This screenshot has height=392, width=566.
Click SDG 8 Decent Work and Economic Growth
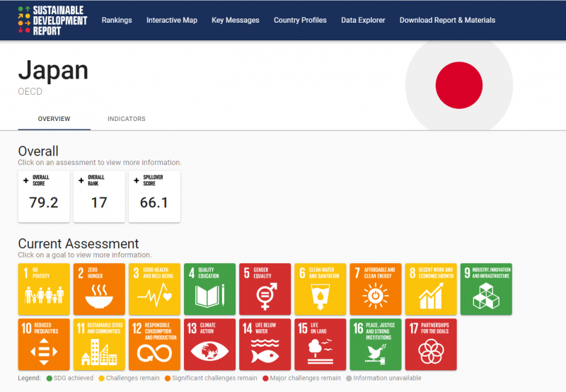[431, 289]
